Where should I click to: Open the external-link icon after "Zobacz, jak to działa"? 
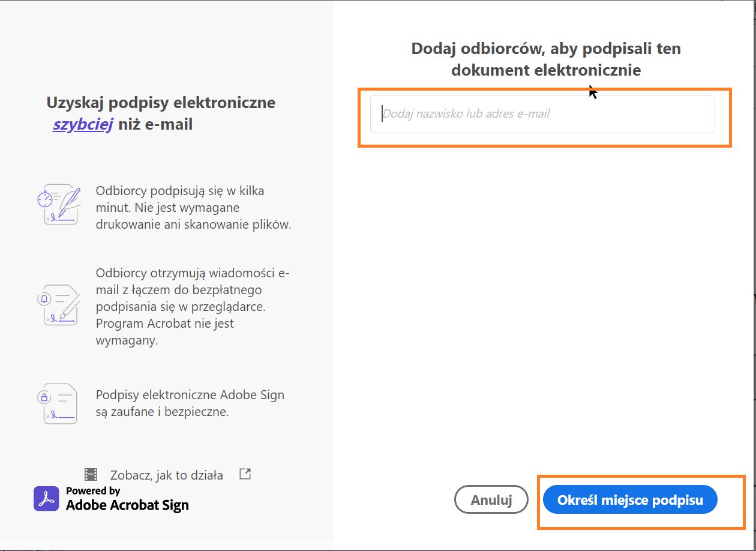click(x=245, y=474)
